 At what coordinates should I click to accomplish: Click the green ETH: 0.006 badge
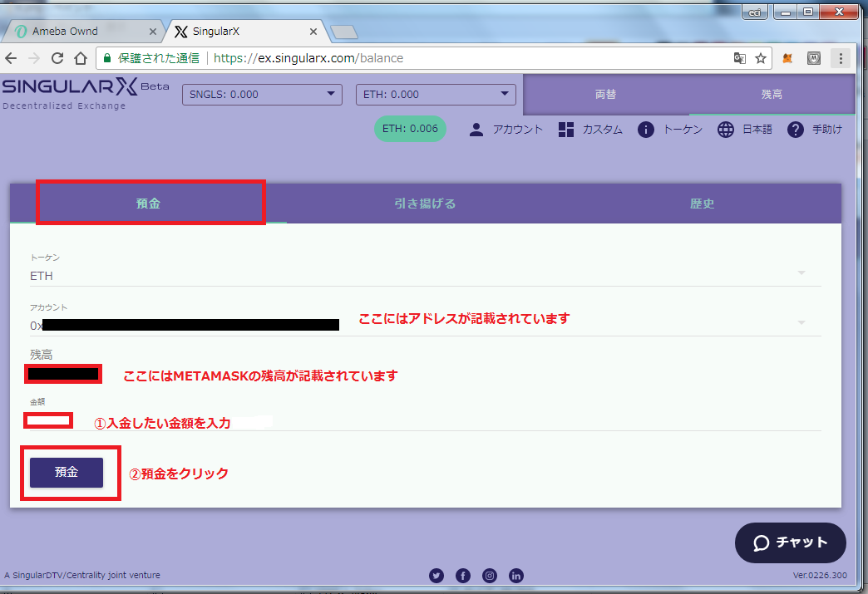[x=410, y=129]
